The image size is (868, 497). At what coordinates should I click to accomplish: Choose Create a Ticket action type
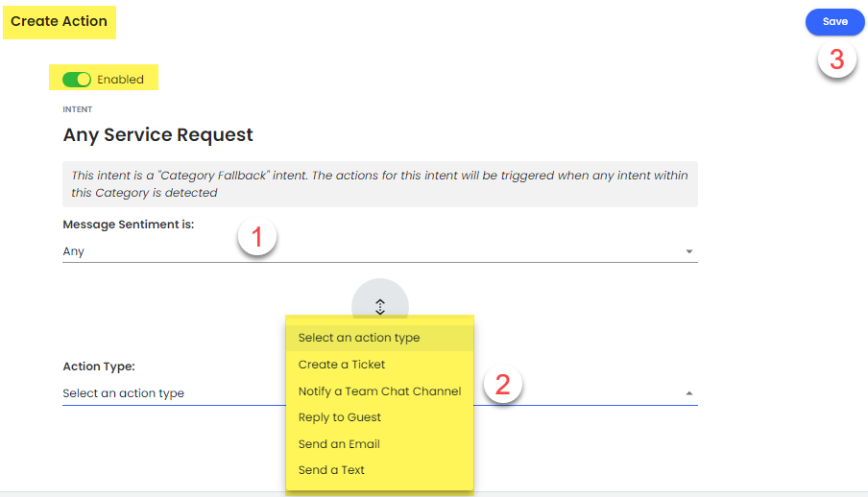coord(342,365)
